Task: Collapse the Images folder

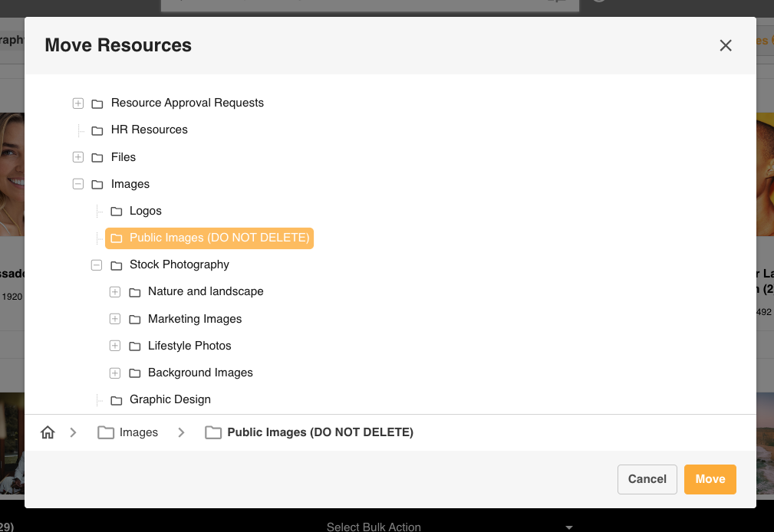Action: click(x=78, y=184)
